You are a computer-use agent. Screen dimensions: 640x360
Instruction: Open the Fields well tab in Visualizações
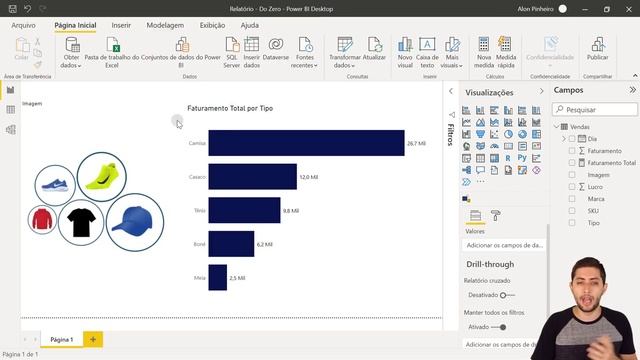pos(476,216)
